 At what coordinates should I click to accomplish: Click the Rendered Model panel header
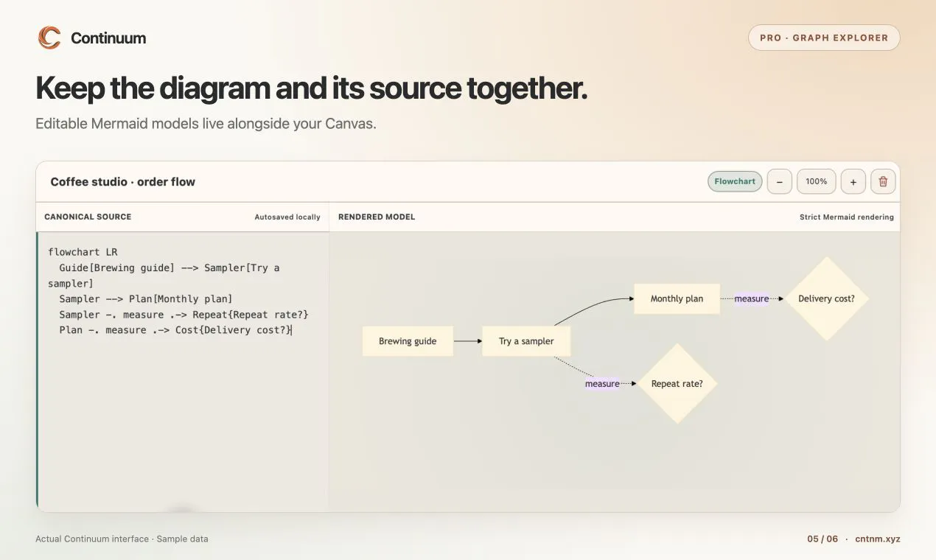tap(377, 217)
